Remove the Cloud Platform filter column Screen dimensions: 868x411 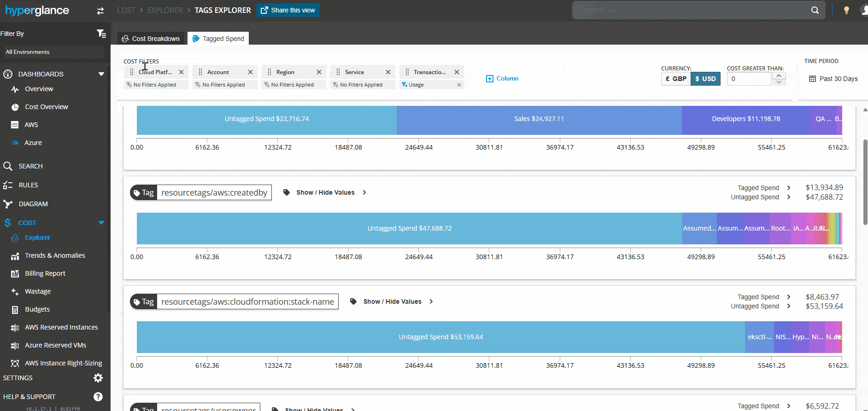(182, 72)
